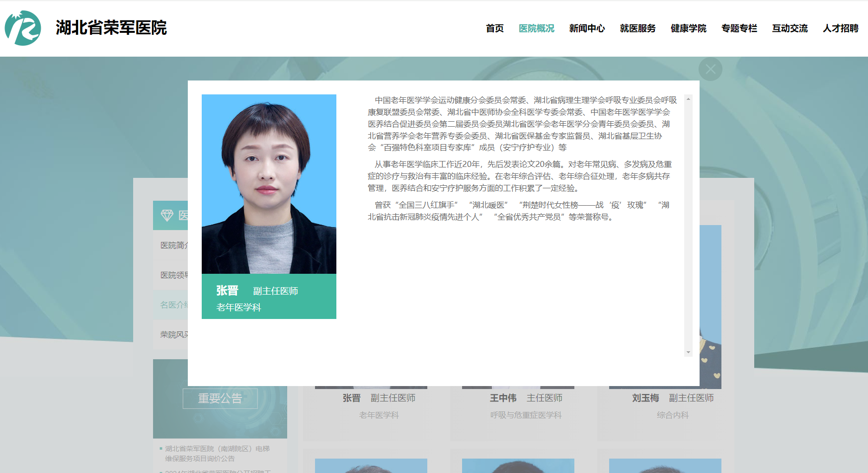This screenshot has height=473, width=868.
Task: Click the diamond icon in sidebar header
Action: (x=167, y=215)
